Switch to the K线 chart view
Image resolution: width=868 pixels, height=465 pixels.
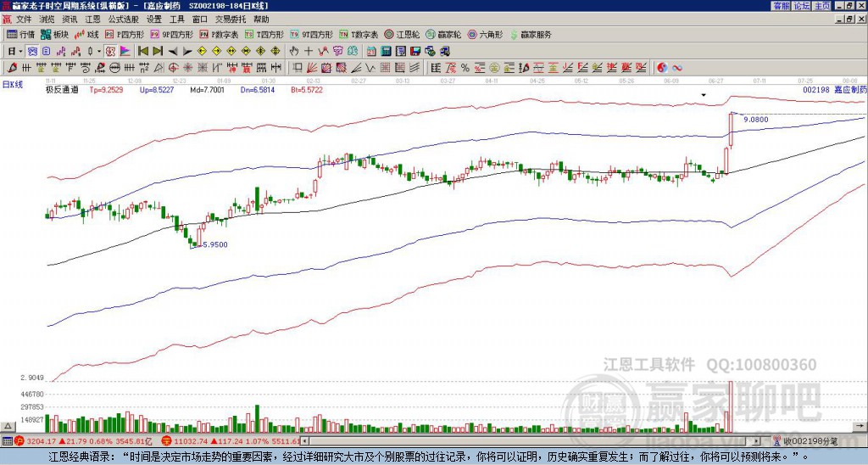(x=86, y=34)
